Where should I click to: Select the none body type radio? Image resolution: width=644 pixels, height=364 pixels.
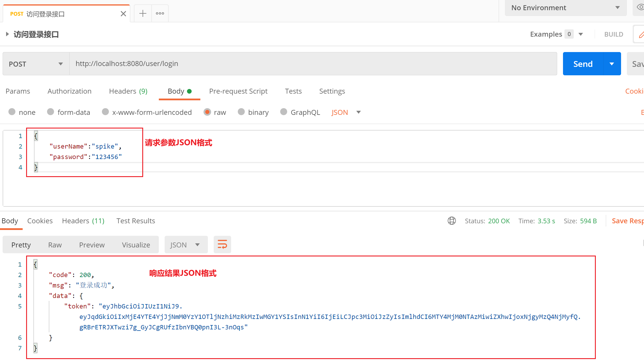(x=12, y=112)
